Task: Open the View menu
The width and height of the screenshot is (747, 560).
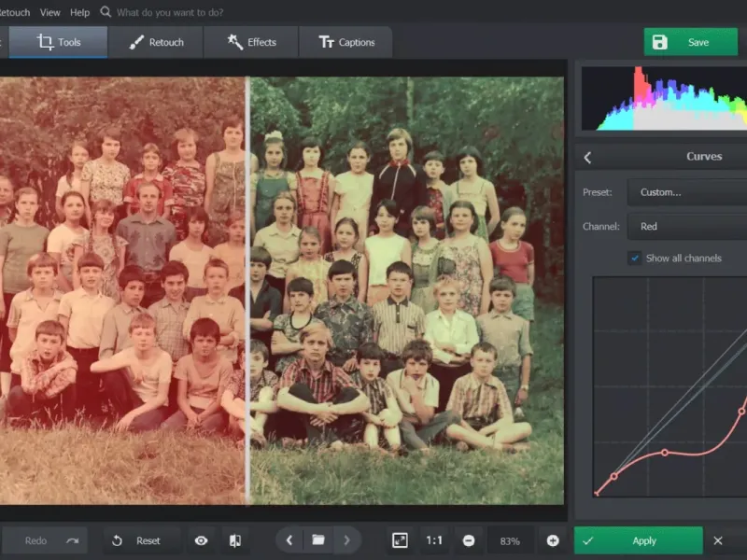Action: (50, 12)
